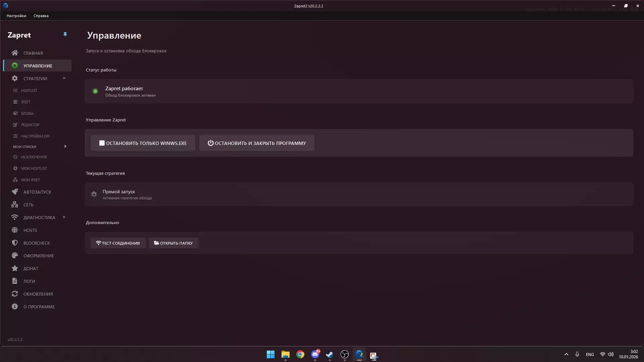Click the pin icon beside Zapret title
Image resolution: width=644 pixels, height=362 pixels.
tap(65, 35)
